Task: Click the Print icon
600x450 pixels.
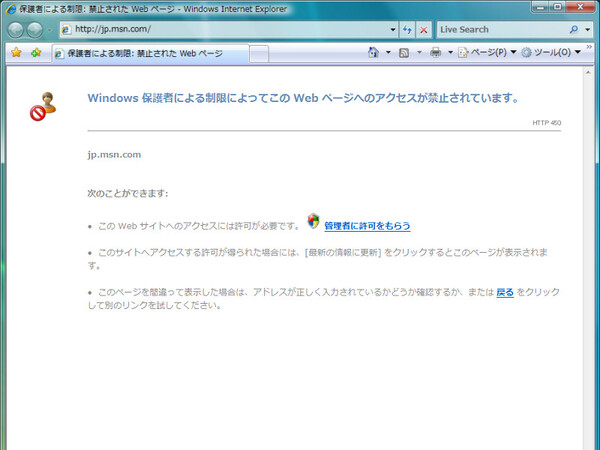Action: tap(435, 52)
